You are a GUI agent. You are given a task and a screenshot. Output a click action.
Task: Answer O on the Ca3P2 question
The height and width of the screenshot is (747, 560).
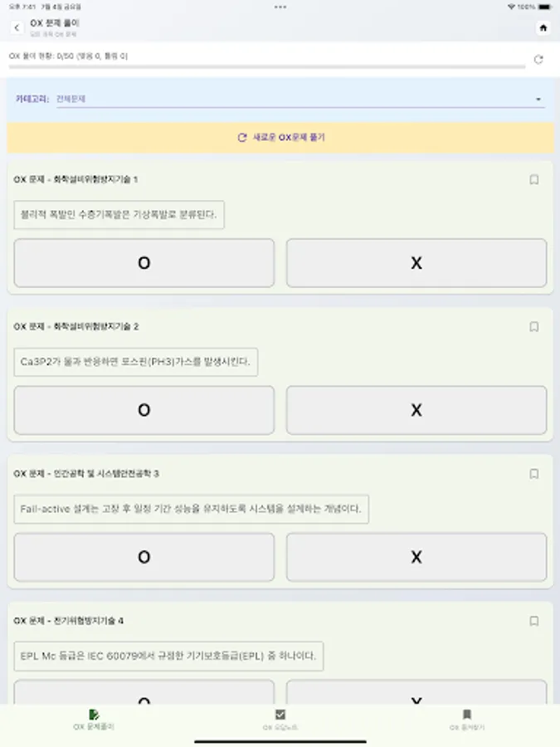point(144,410)
